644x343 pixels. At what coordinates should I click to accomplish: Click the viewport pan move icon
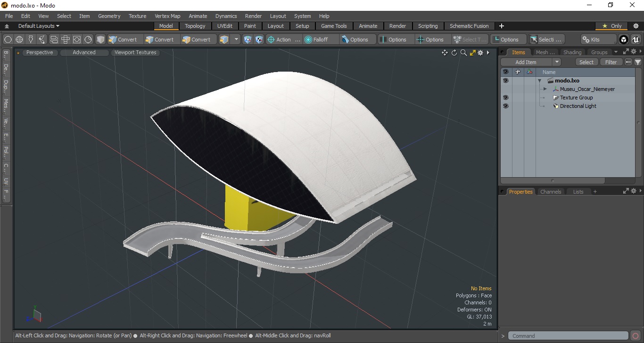445,53
